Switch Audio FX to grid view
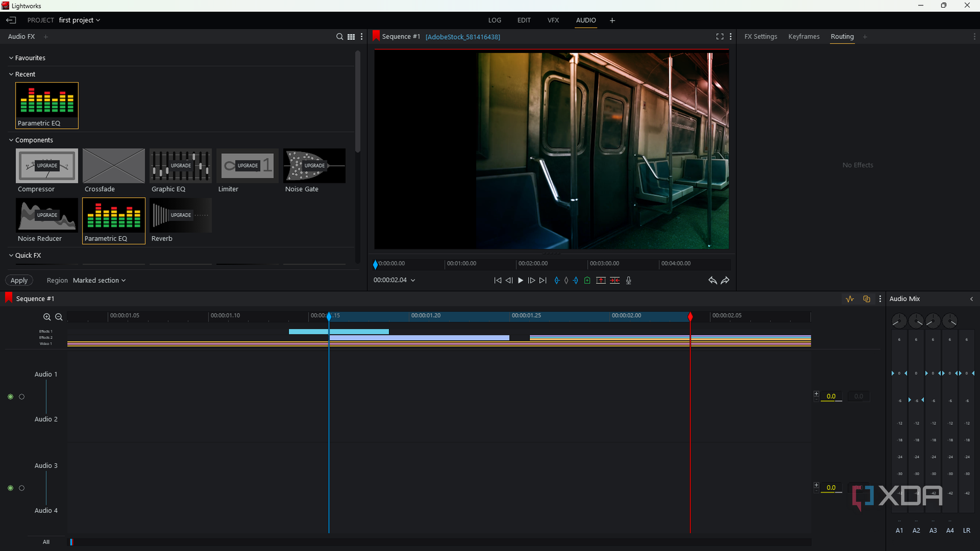Screen dimensions: 980x551 (x=351, y=37)
